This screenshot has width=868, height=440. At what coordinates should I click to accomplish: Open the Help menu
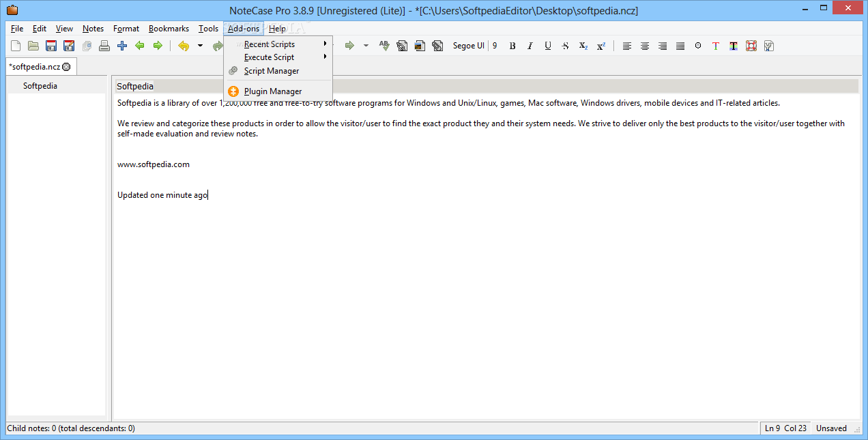click(277, 29)
